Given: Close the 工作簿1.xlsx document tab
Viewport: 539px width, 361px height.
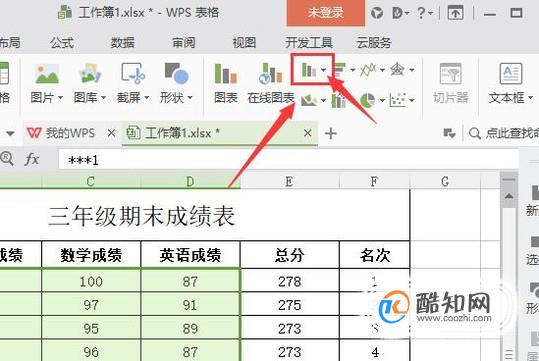Looking at the screenshot, I should (308, 133).
